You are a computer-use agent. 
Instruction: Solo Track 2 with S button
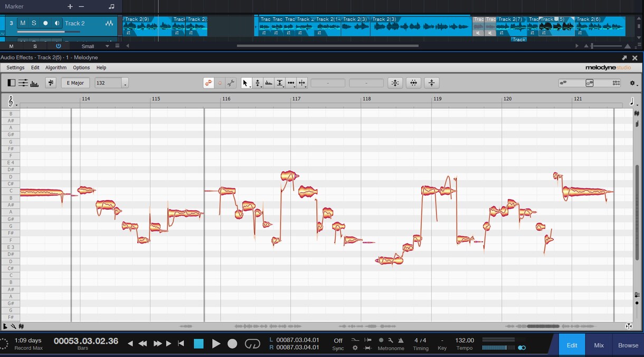click(x=34, y=23)
